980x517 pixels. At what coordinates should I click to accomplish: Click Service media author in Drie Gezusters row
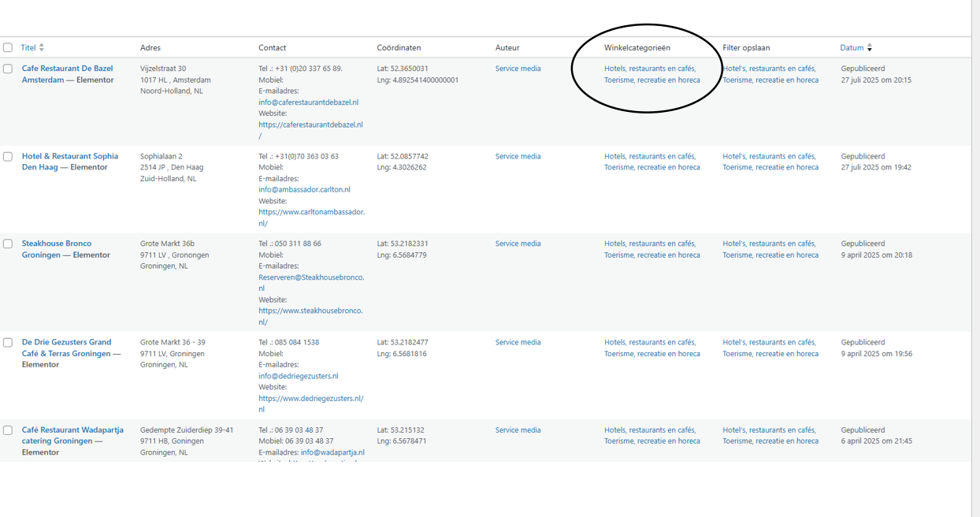coord(518,342)
